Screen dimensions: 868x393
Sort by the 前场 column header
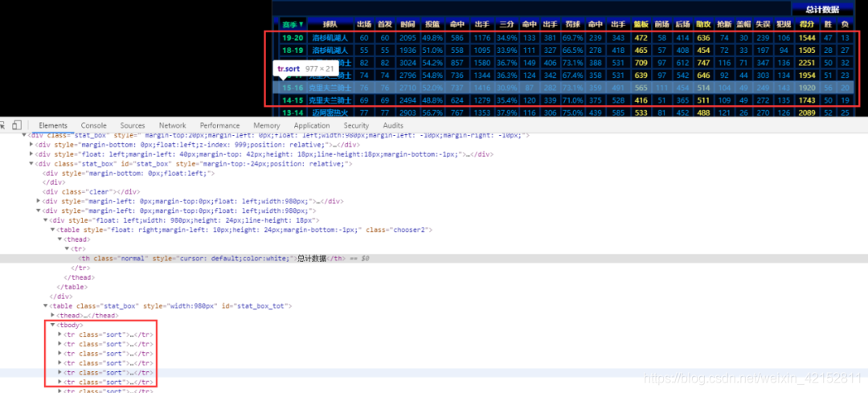pyautogui.click(x=661, y=24)
